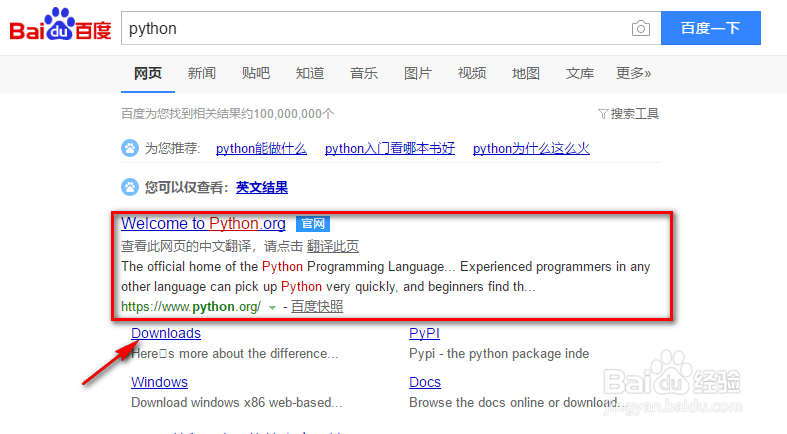The height and width of the screenshot is (434, 787).
Task: Open the PyPI sublink
Action: [x=424, y=333]
